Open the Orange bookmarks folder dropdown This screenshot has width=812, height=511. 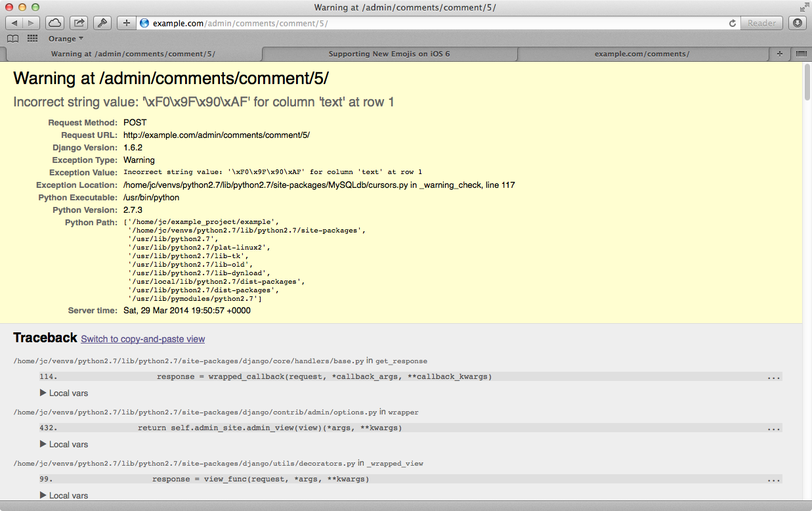66,39
